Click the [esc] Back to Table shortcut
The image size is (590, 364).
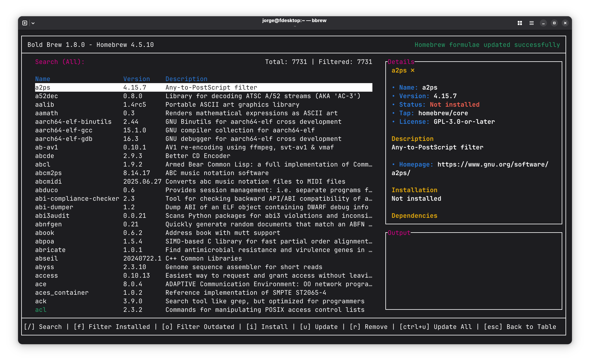(x=520, y=327)
